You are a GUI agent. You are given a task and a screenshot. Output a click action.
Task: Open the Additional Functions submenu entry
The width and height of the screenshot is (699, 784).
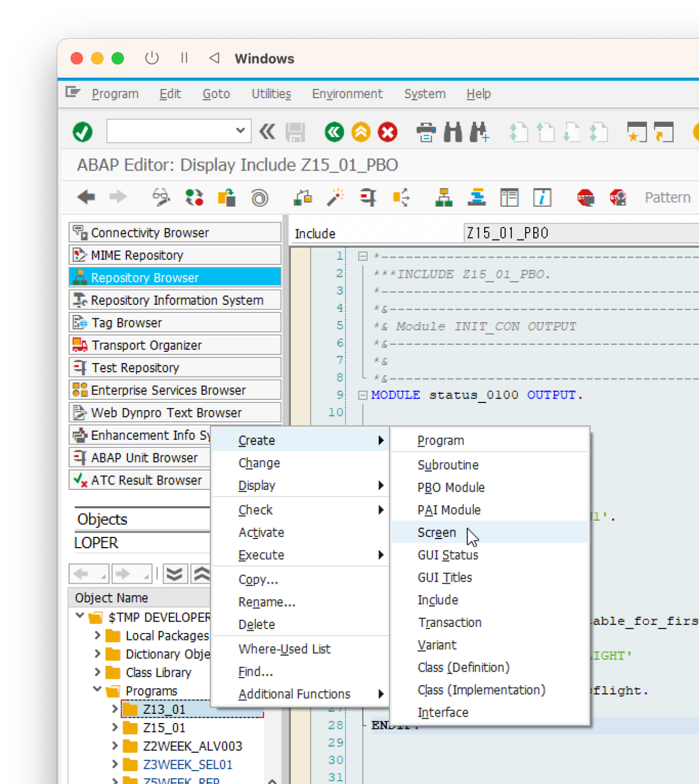[x=301, y=694]
